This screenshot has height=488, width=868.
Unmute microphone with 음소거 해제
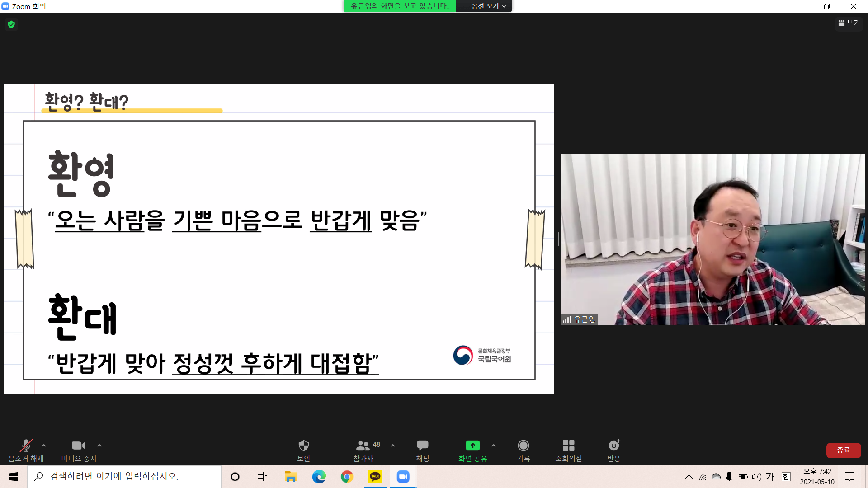click(x=26, y=446)
